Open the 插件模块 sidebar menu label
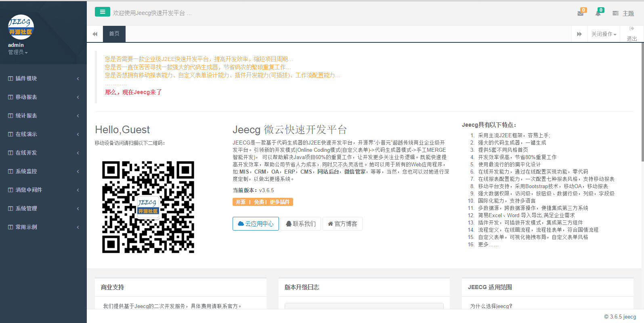This screenshot has height=323, width=644. [26, 78]
